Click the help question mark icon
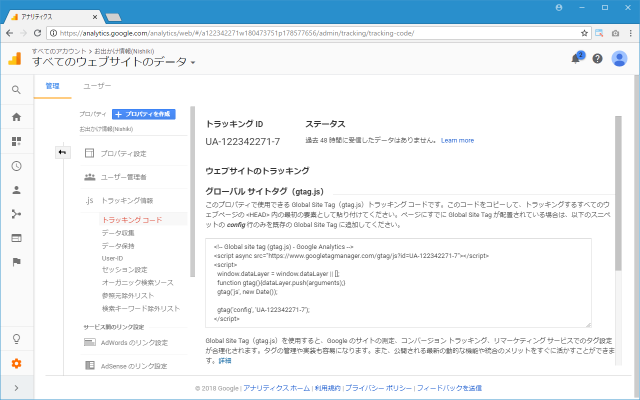The width and height of the screenshot is (640, 400). coord(598,59)
